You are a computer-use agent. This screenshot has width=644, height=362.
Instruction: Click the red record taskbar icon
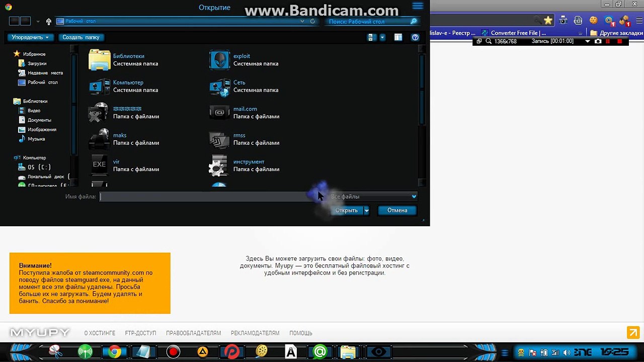173,352
